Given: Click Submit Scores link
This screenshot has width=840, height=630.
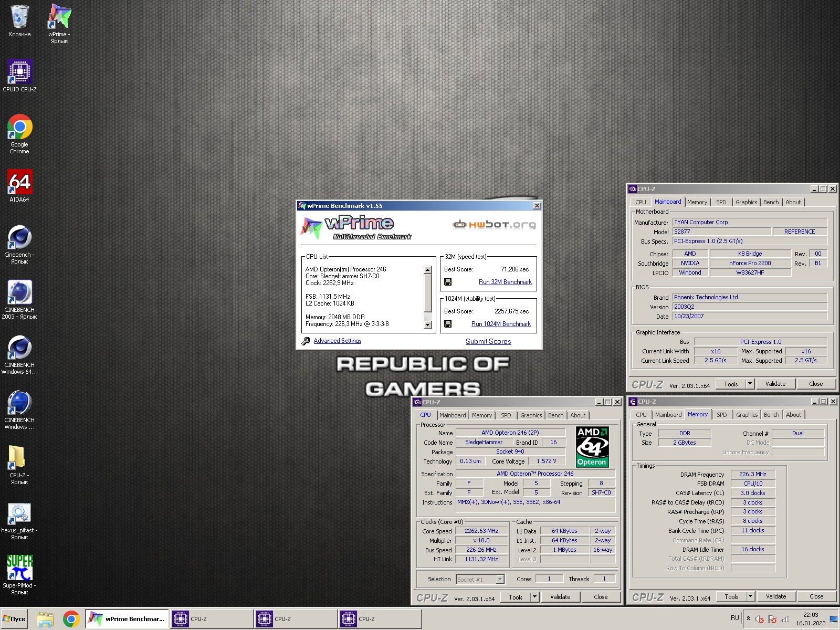Looking at the screenshot, I should pos(488,341).
